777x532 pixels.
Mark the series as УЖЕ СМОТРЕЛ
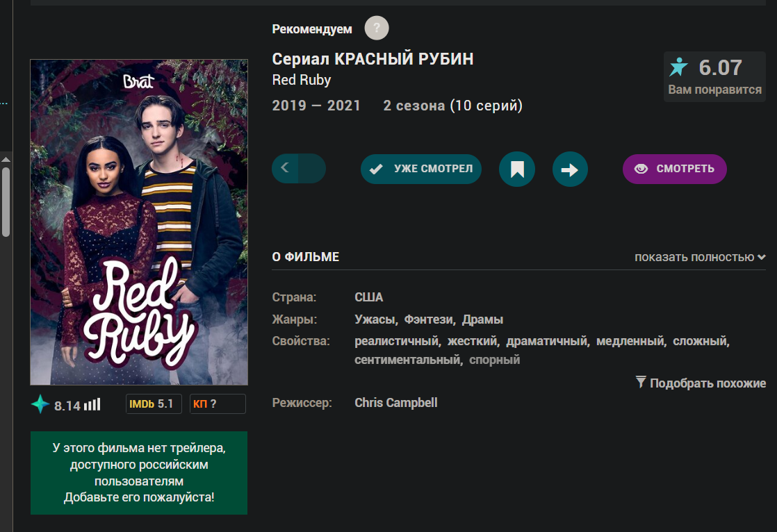click(x=420, y=169)
